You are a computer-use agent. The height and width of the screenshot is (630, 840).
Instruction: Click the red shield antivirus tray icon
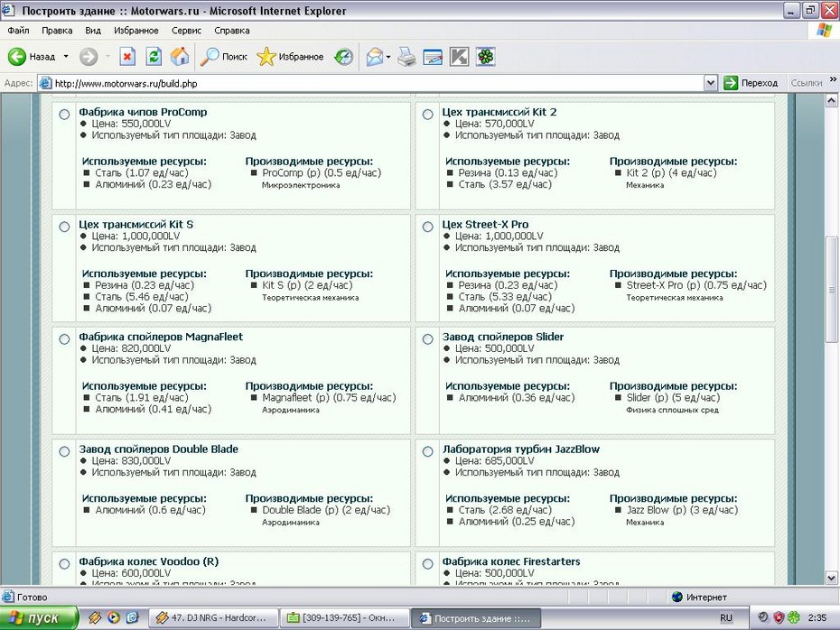click(779, 617)
